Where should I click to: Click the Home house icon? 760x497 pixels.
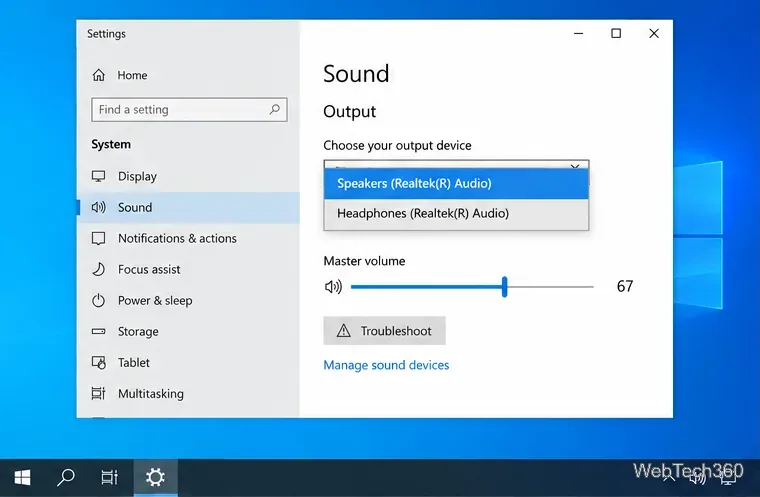tap(98, 75)
